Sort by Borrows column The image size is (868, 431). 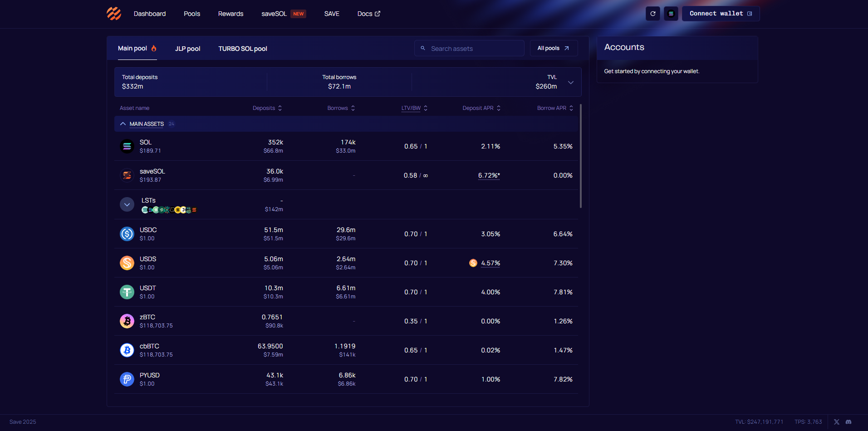point(341,108)
